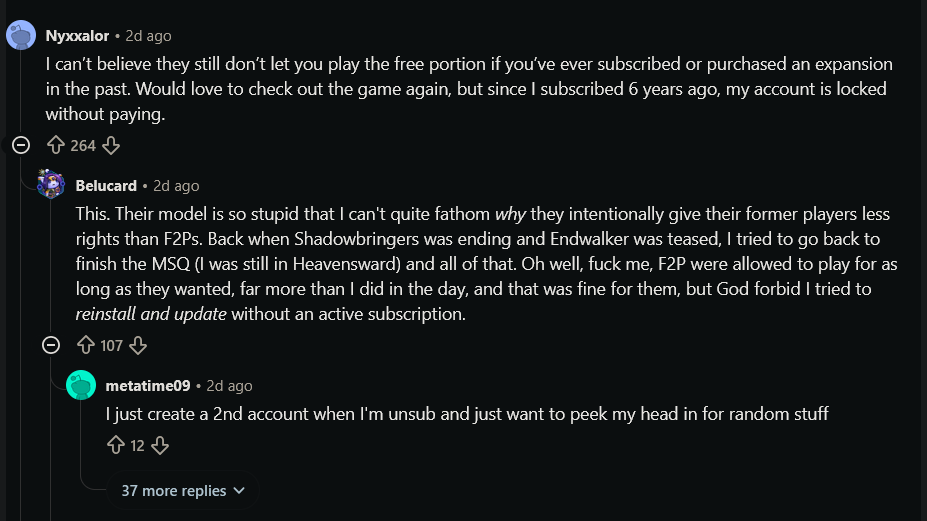Open Belucard's avatar profile picture
This screenshot has width=927, height=521.
[51, 185]
